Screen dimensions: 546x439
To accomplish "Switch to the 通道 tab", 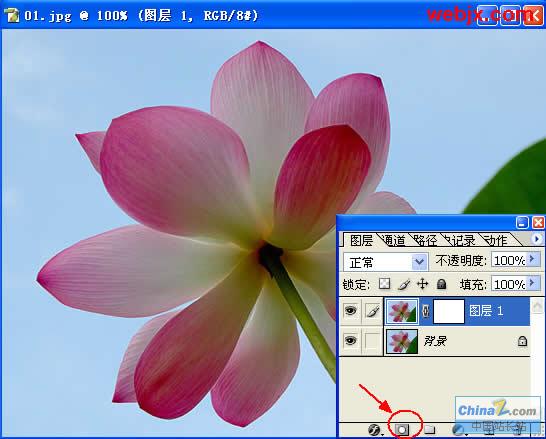I will pos(394,240).
